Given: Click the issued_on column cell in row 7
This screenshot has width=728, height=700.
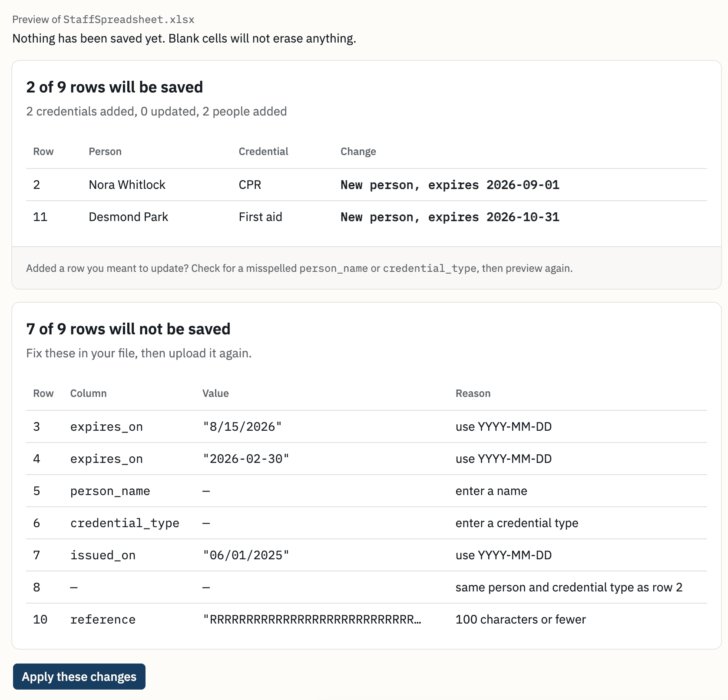Looking at the screenshot, I should 103,555.
